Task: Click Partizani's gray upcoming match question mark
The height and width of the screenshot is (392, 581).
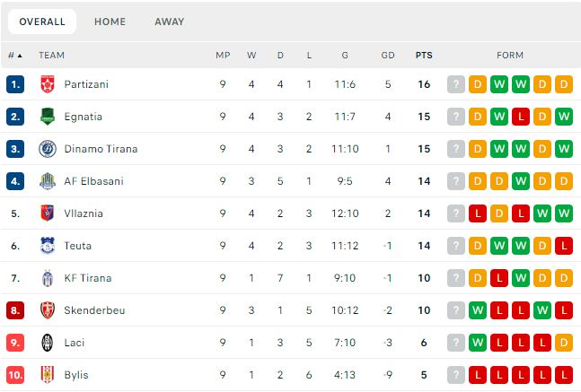Action: (456, 84)
